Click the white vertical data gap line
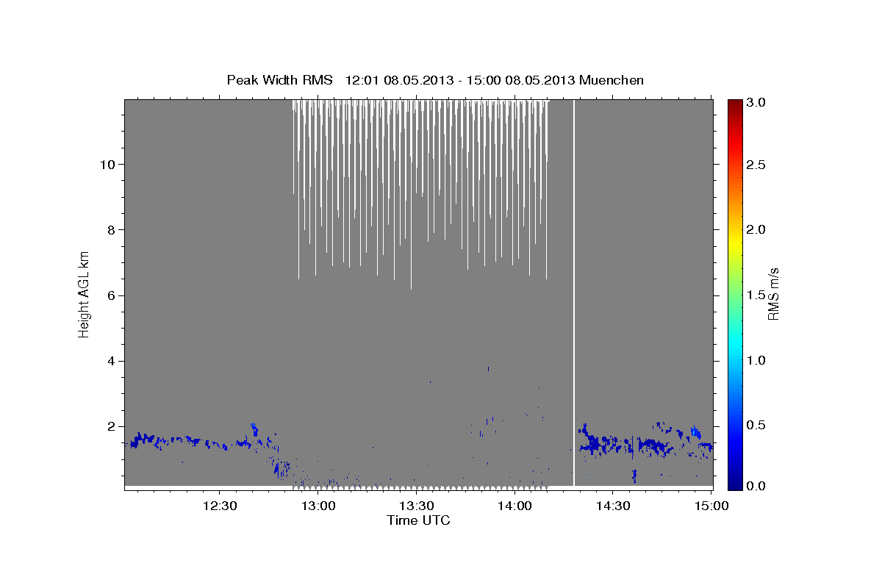882x588 pixels. tap(574, 293)
